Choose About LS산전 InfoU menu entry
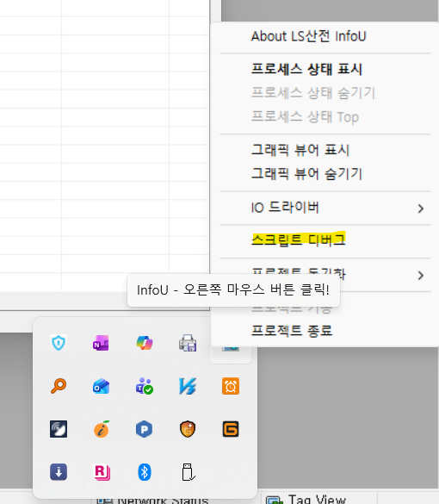Viewport: 439px width, 504px height. pyautogui.click(x=325, y=36)
